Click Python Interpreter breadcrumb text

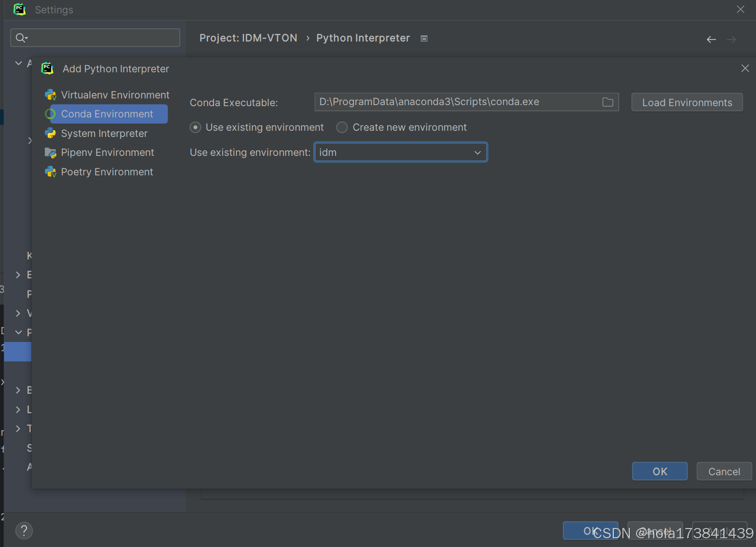363,38
